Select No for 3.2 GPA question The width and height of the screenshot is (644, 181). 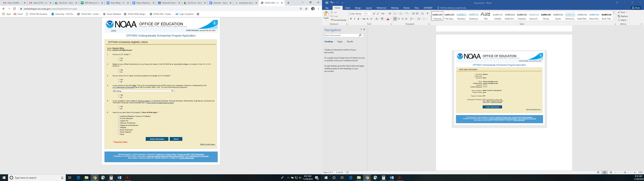pyautogui.click(x=119, y=82)
